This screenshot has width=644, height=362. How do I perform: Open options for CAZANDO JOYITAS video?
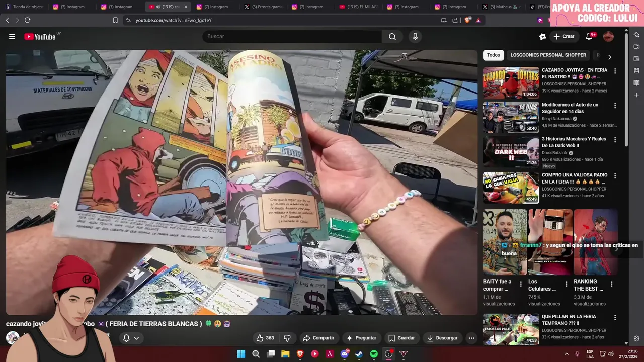click(x=615, y=71)
